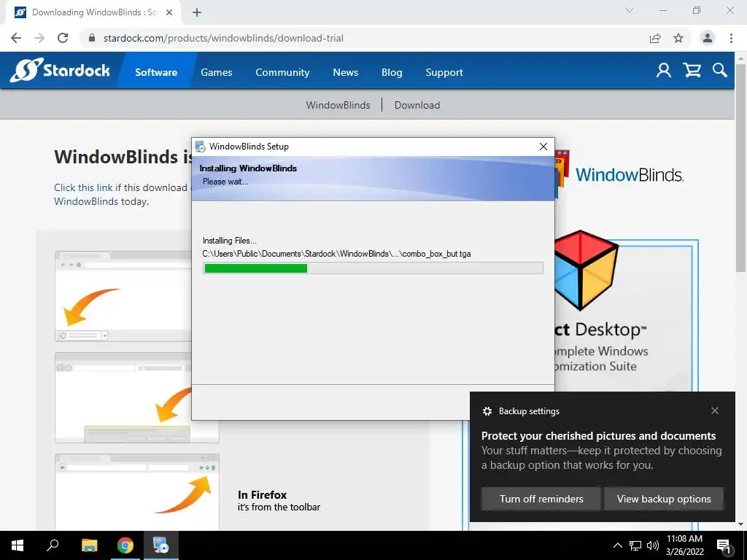Open the Community menu
This screenshot has width=747, height=560.
[x=282, y=72]
